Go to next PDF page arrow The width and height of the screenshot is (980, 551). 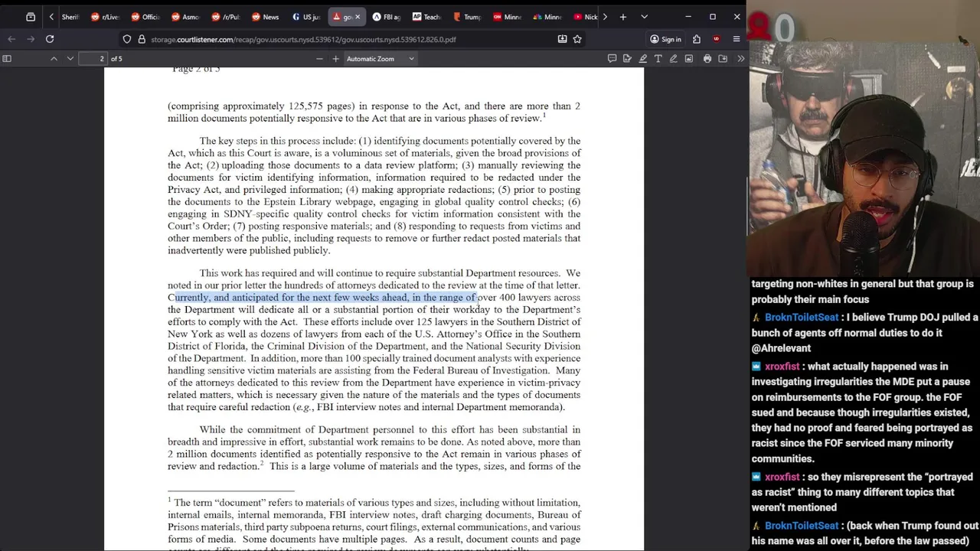point(70,59)
